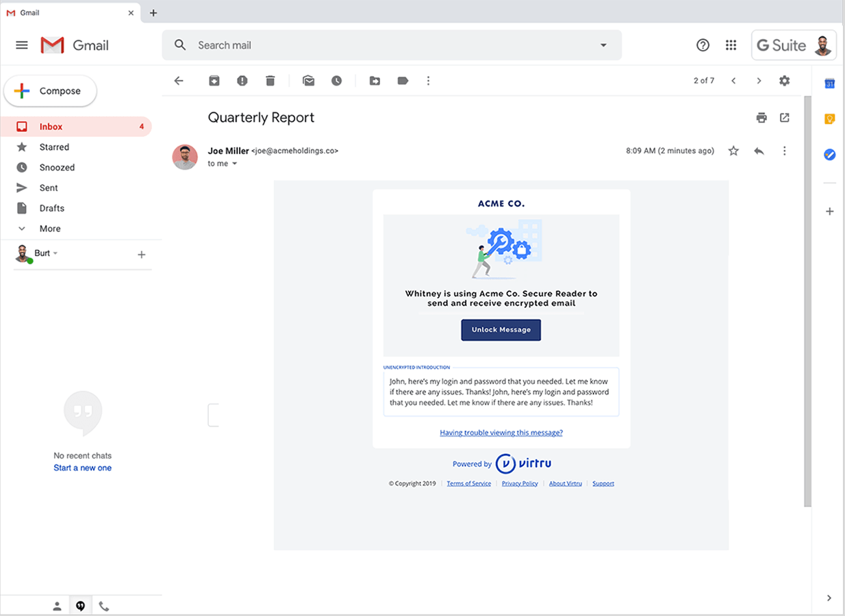Reply to Joe Miller's message
This screenshot has width=845, height=616.
pos(759,151)
